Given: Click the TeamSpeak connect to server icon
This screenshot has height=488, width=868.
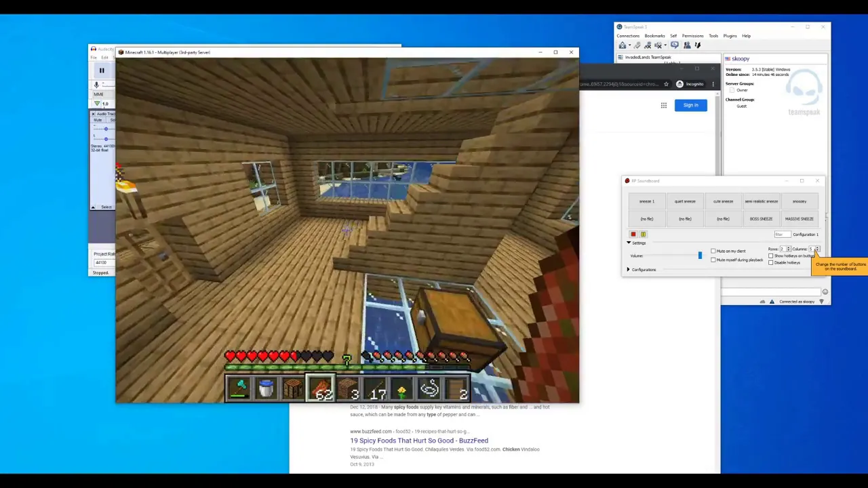Looking at the screenshot, I should coord(623,45).
